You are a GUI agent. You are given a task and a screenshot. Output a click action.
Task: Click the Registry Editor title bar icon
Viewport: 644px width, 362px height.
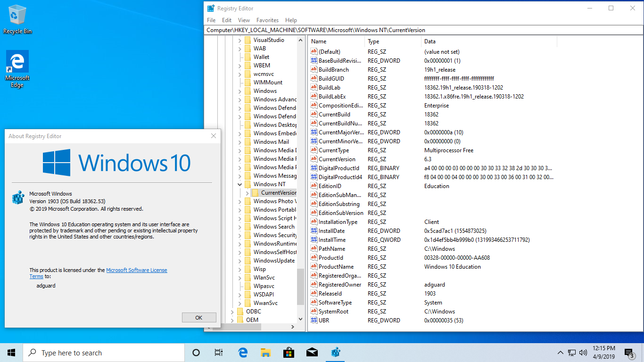[x=211, y=8]
